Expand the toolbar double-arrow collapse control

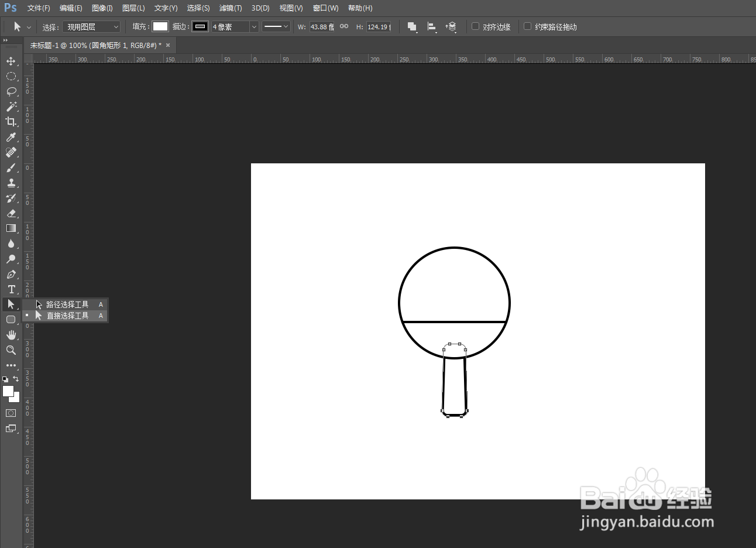[5, 40]
